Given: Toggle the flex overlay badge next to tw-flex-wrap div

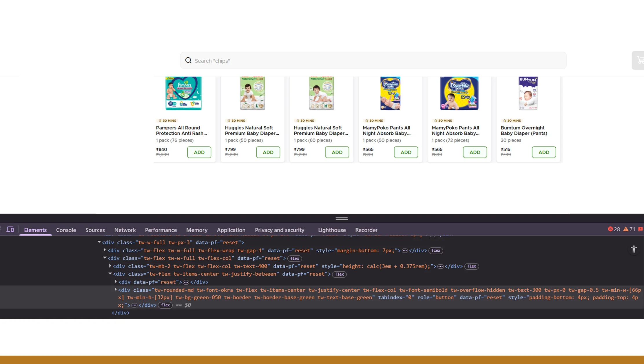Looking at the screenshot, I should 436,250.
